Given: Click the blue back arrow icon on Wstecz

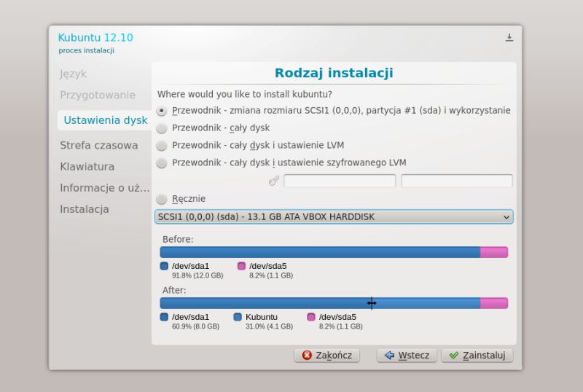Looking at the screenshot, I should tap(389, 355).
